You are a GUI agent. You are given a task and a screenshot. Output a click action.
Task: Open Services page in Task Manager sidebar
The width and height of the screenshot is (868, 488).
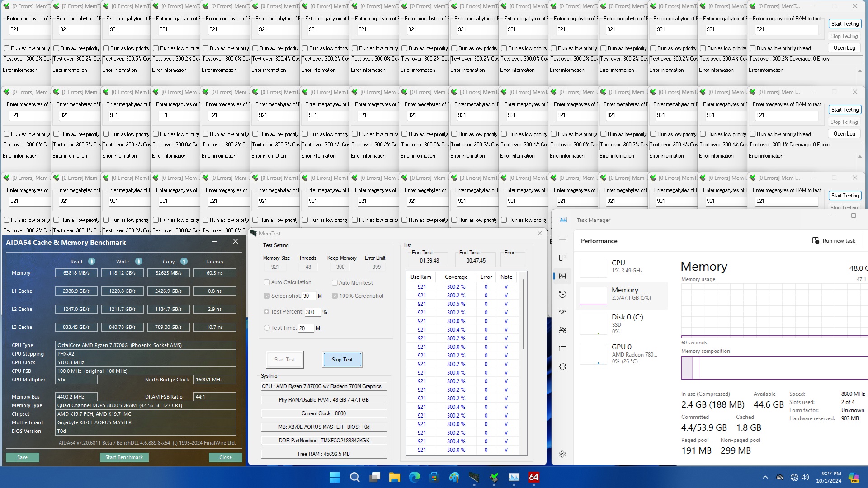[x=562, y=366]
